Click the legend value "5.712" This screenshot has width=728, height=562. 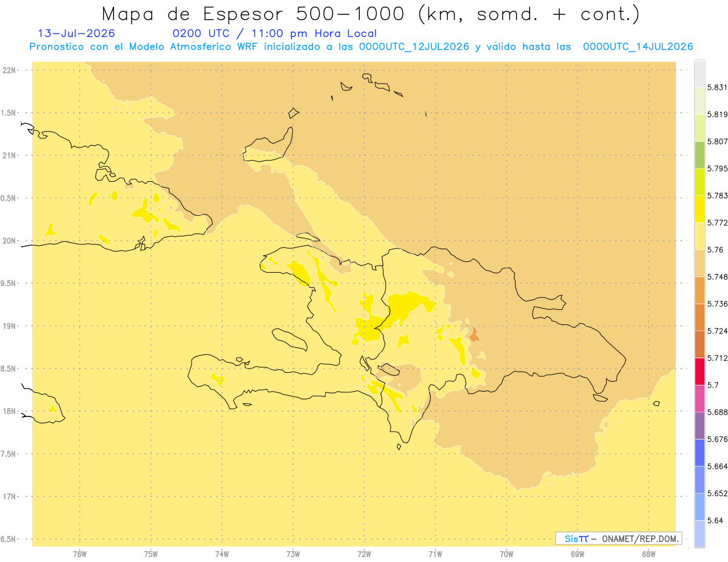tap(717, 358)
